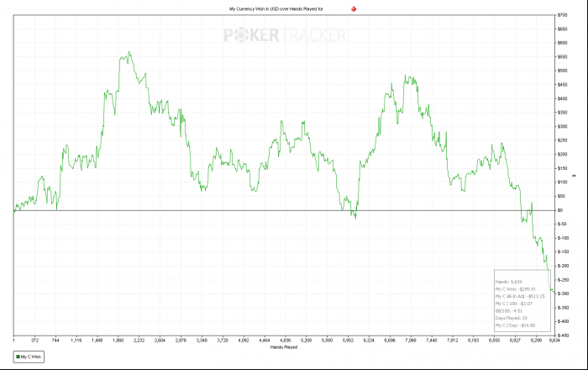This screenshot has height=370, width=588.
Task: Click the 7,440 x-axis tick label
Action: pyautogui.click(x=432, y=341)
